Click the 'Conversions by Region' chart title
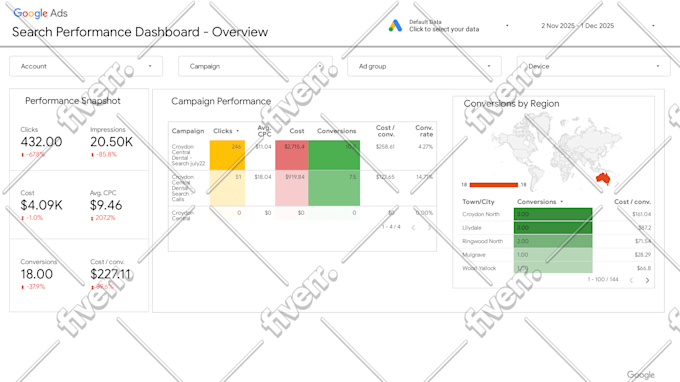 511,104
